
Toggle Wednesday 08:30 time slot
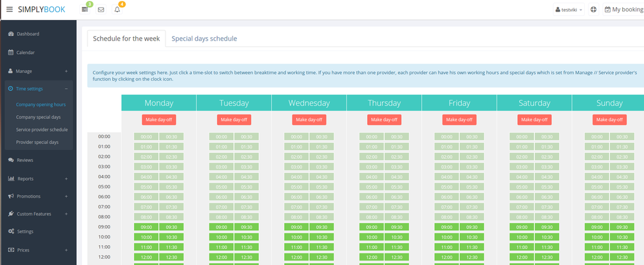(320, 217)
